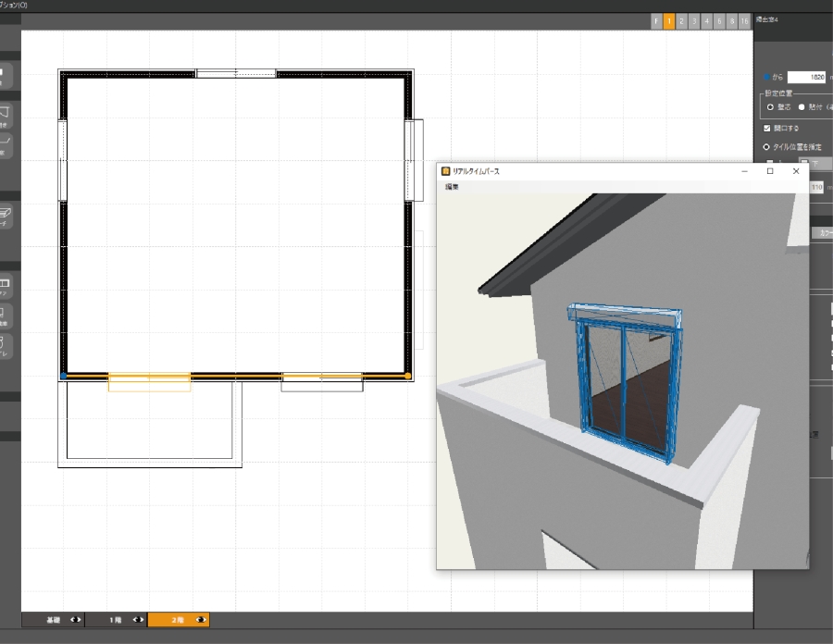Click the orange endpoint handle on bottom wall
The image size is (833, 644).
coord(408,376)
